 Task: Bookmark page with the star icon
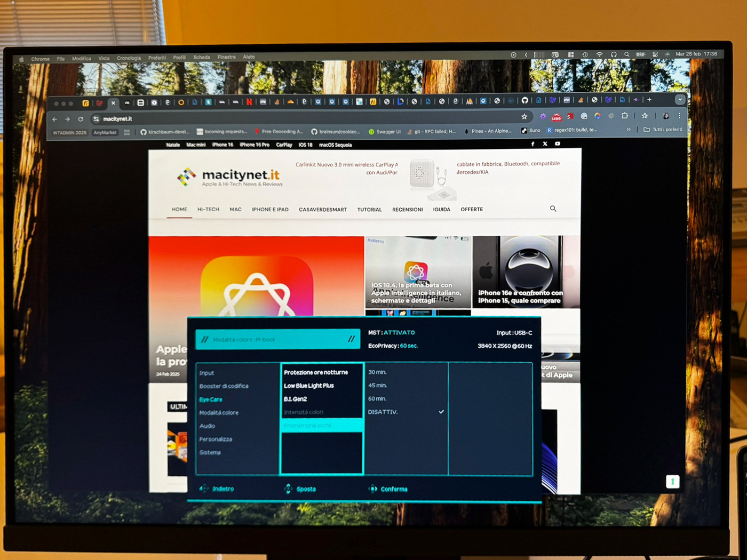[525, 116]
